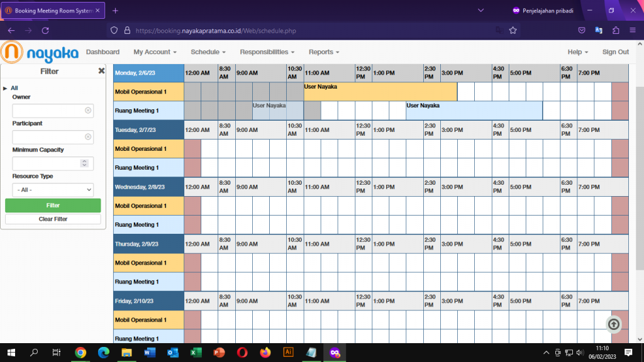This screenshot has height=362, width=644.
Task: Open the Reports menu
Action: [324, 52]
